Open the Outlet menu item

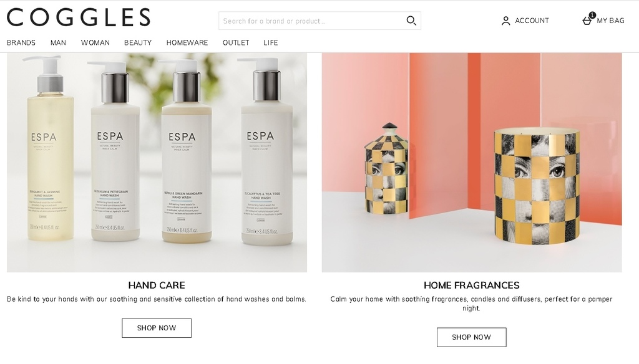pyautogui.click(x=236, y=42)
